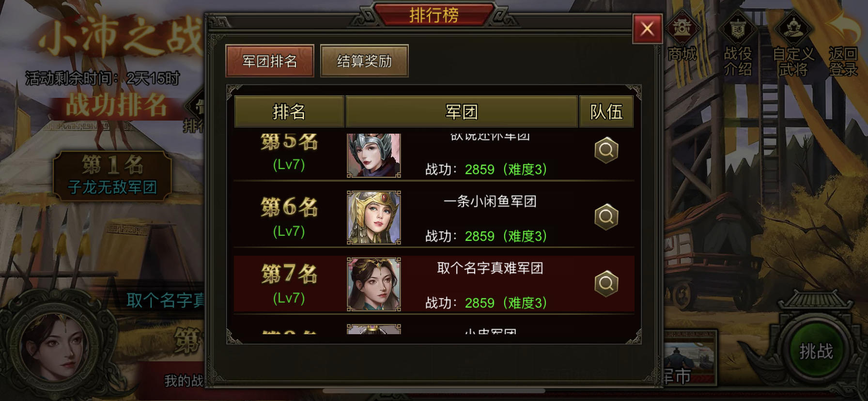
Task: Select the rank 6 golden-helmet portrait
Action: click(374, 217)
